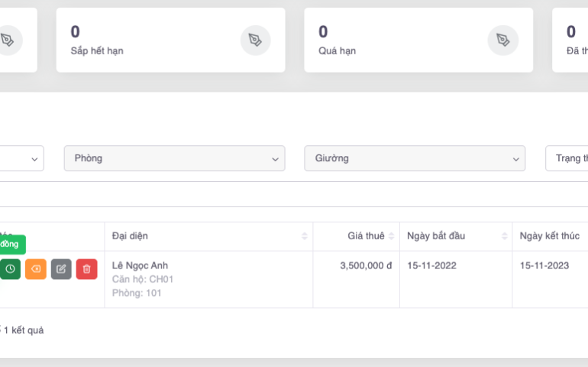Open the Giường dropdown filter

point(414,158)
